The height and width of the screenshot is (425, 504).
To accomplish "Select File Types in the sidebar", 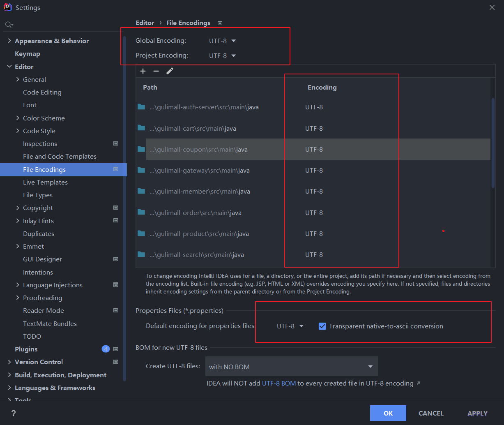I will click(x=38, y=195).
